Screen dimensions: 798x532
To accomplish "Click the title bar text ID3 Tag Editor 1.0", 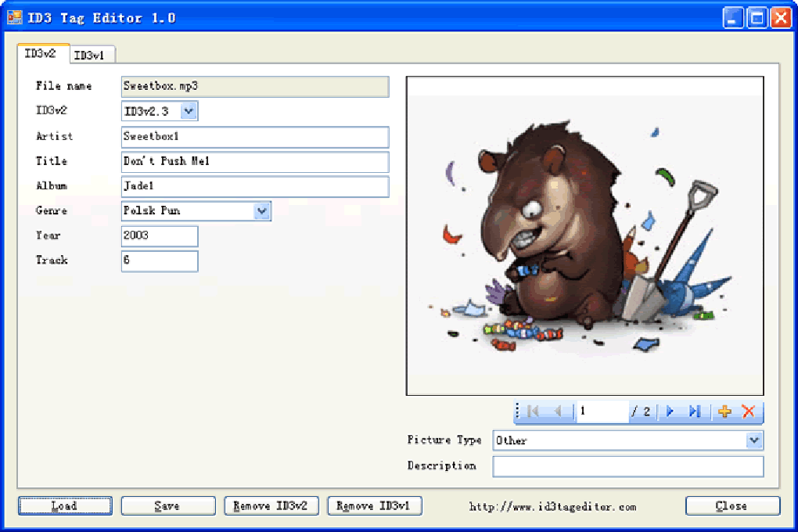I will click(x=102, y=18).
